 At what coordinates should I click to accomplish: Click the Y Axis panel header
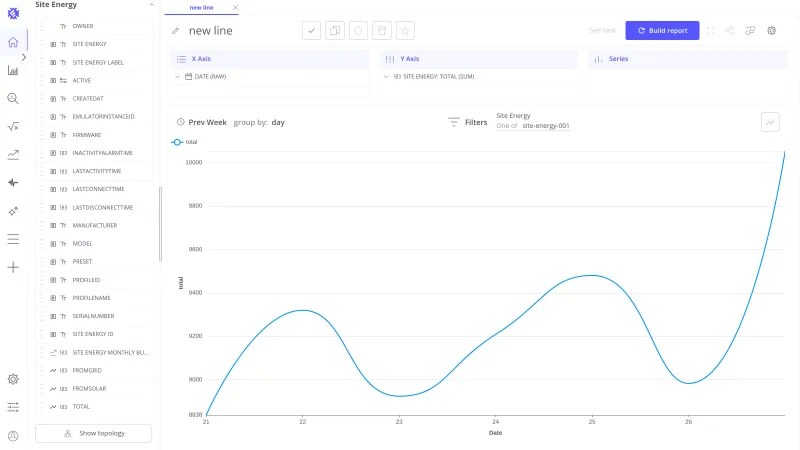click(478, 59)
